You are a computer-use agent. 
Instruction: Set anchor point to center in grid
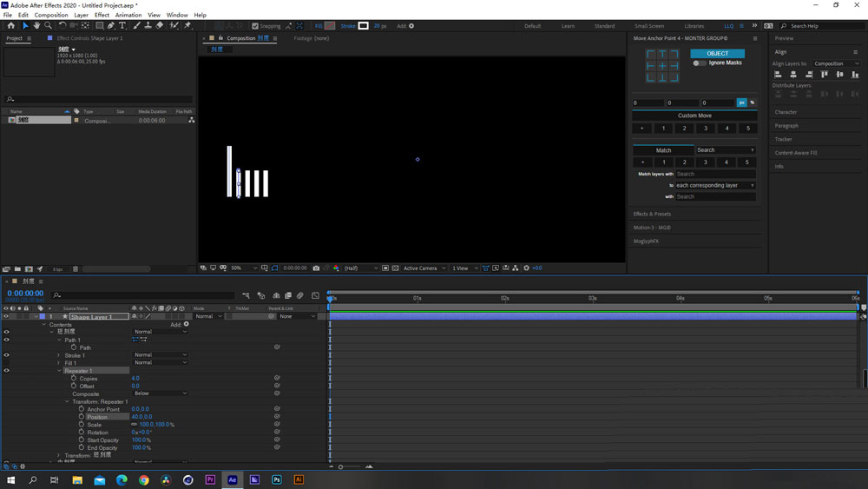[662, 66]
